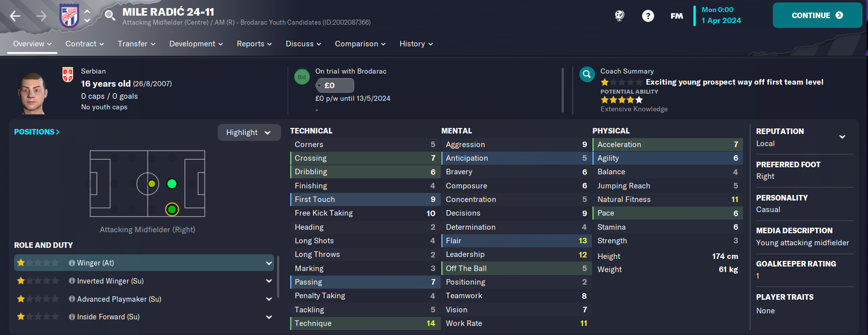The image size is (868, 335).
Task: Select the green Attacking Midfielder Centre position dot
Action: click(x=172, y=184)
